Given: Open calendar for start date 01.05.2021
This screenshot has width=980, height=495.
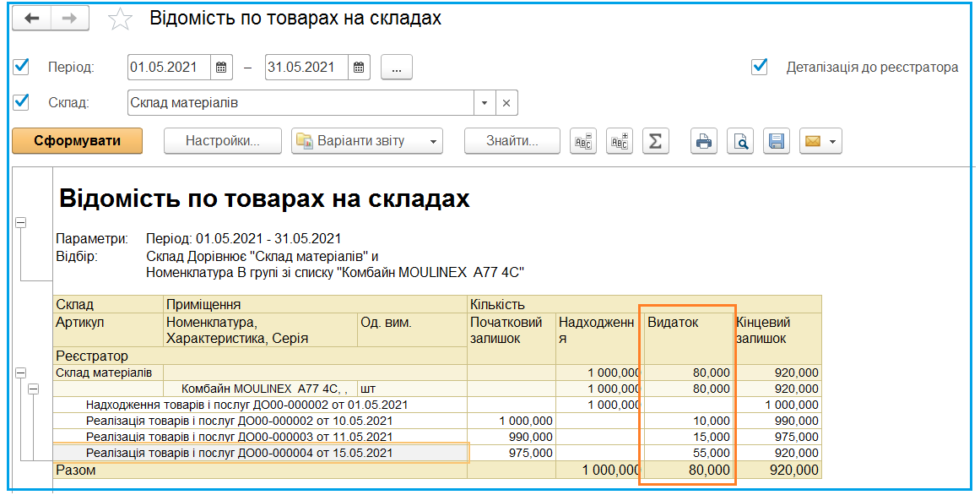Looking at the screenshot, I should pyautogui.click(x=221, y=68).
